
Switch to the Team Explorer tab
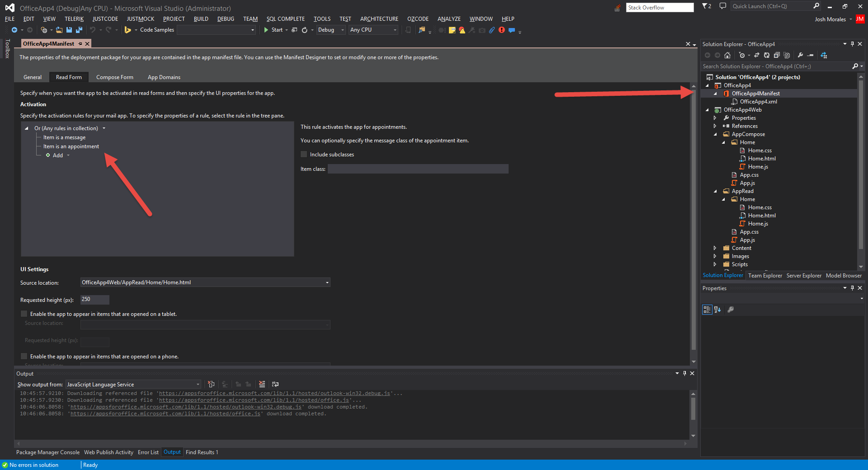(x=765, y=275)
